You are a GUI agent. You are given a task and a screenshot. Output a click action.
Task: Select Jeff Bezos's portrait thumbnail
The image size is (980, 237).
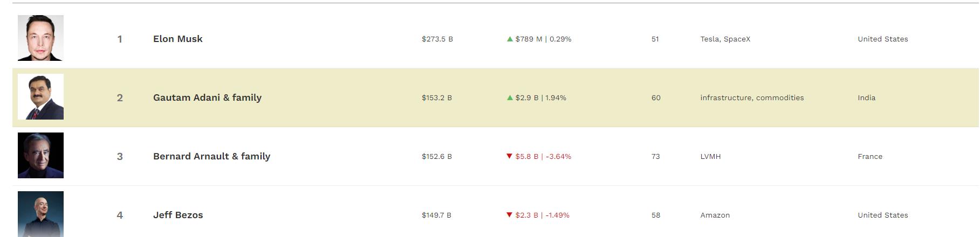pos(40,214)
